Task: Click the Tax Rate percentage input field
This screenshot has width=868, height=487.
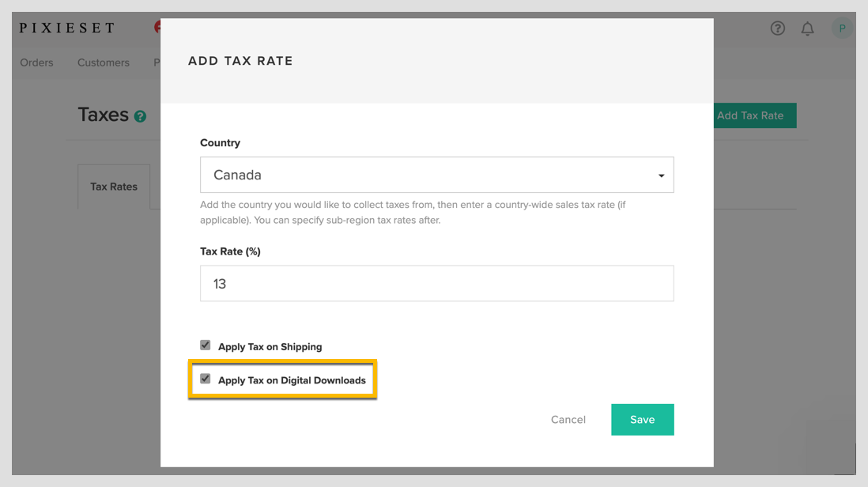Action: click(436, 283)
